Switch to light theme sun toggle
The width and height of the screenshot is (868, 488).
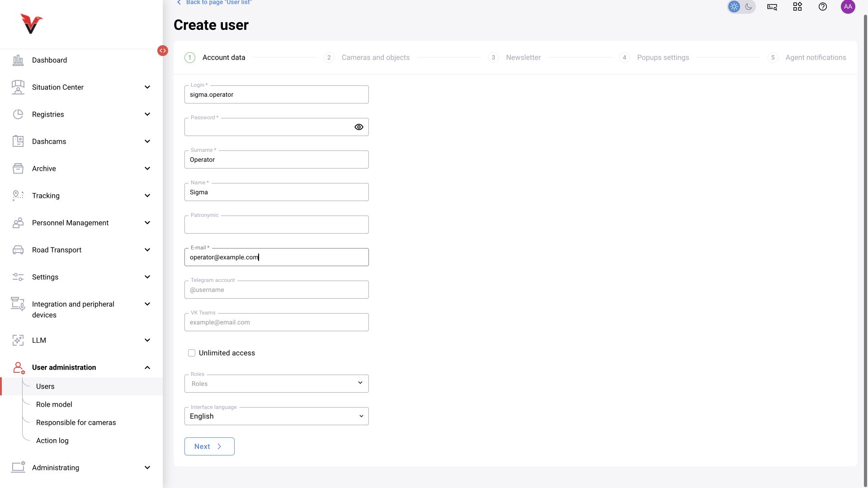pyautogui.click(x=734, y=7)
